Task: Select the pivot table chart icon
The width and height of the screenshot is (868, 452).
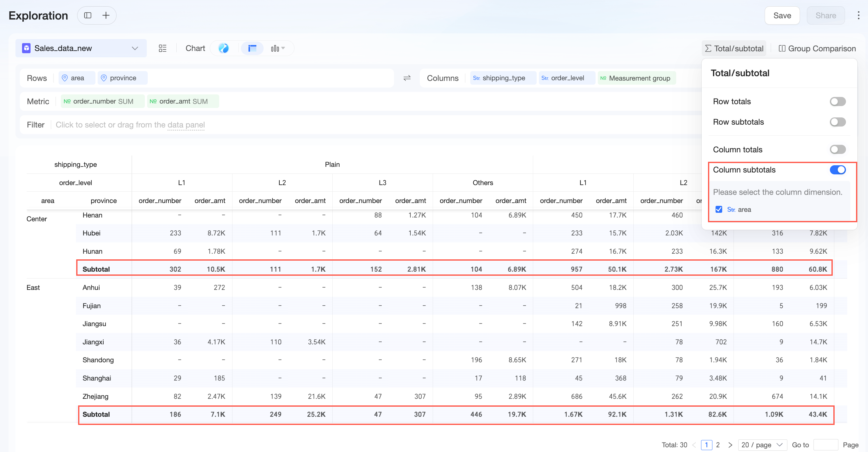Action: pos(252,48)
